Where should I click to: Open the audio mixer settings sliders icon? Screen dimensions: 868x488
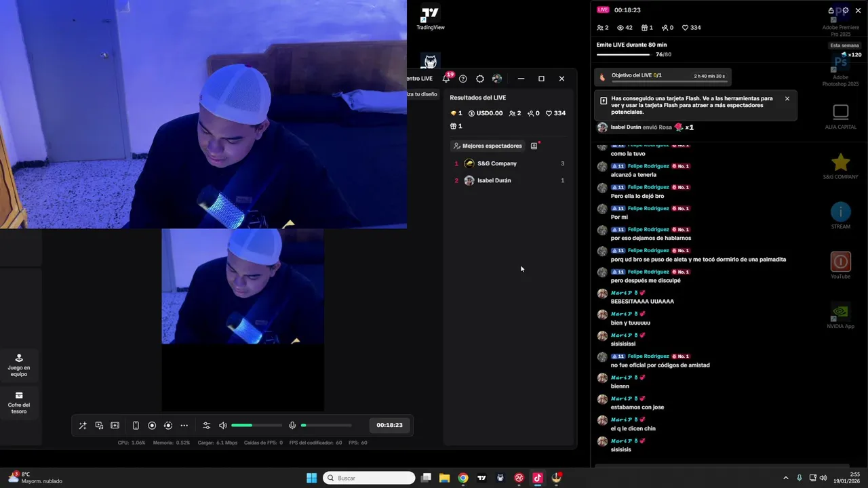pos(207,426)
